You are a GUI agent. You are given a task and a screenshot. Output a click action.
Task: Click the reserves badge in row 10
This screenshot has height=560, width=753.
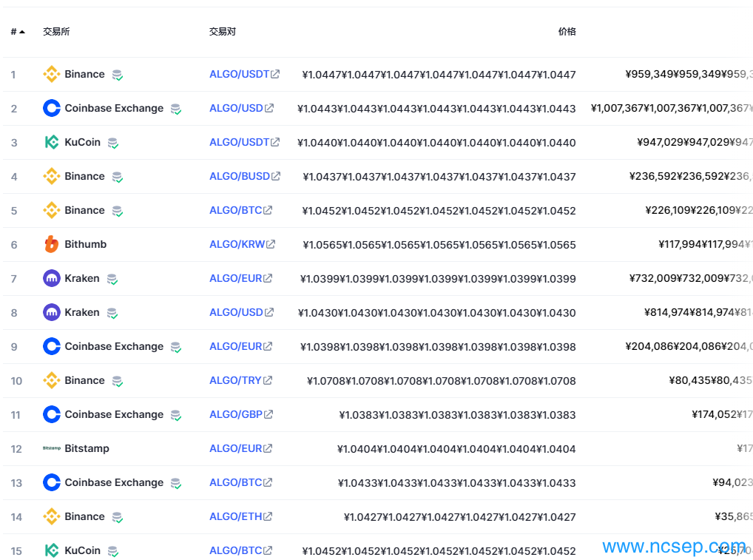pos(117,381)
